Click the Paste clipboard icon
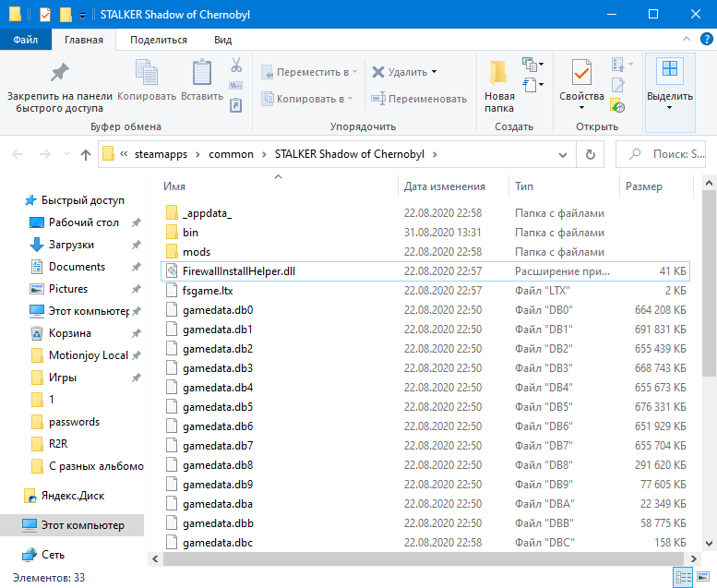Viewport: 717px width, 588px height. click(202, 72)
